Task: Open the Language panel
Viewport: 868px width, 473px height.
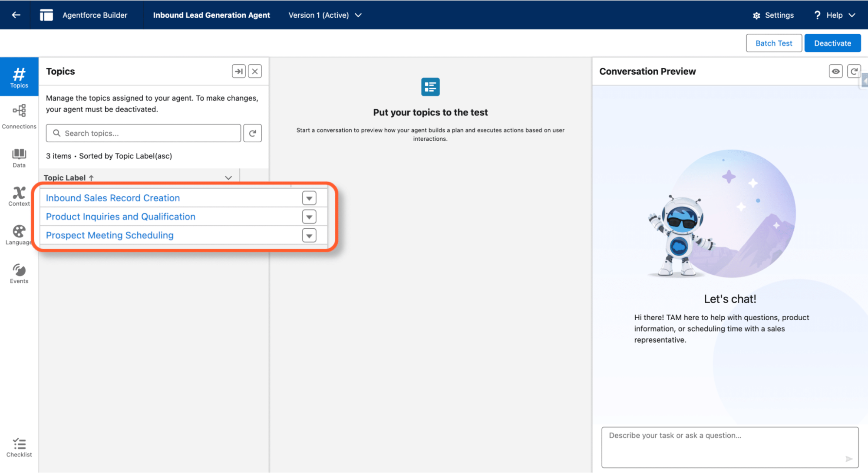Action: pos(19,234)
